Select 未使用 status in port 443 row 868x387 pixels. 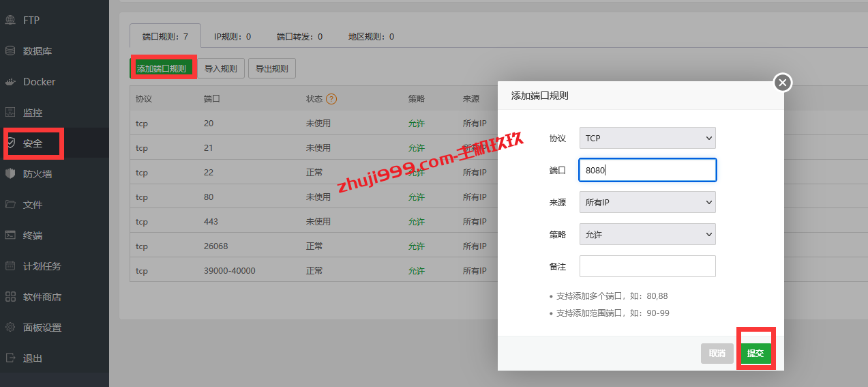pyautogui.click(x=318, y=221)
